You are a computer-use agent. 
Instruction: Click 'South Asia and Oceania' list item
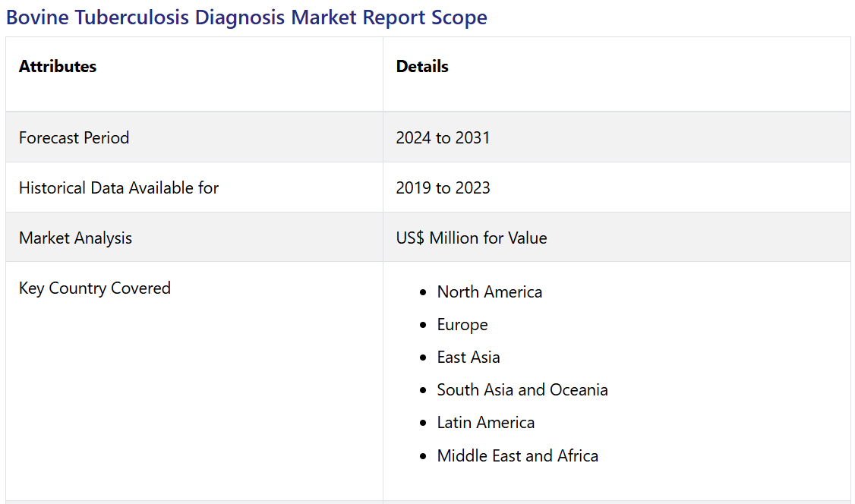522,390
